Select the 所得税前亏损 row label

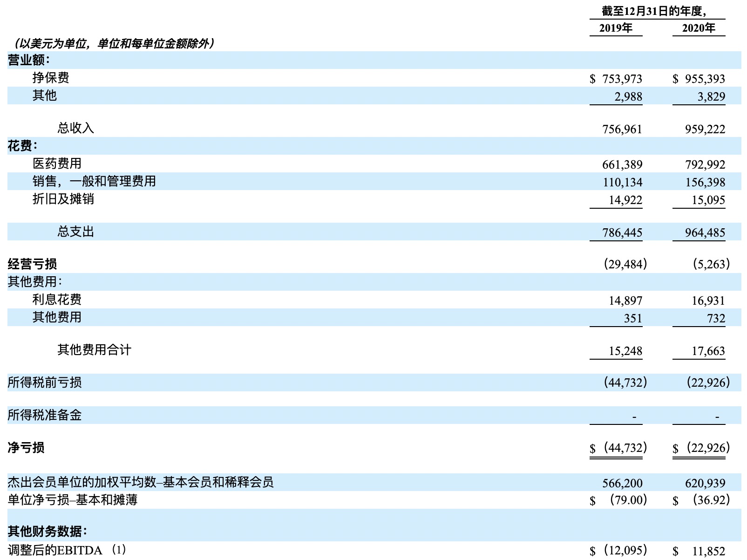click(x=45, y=382)
